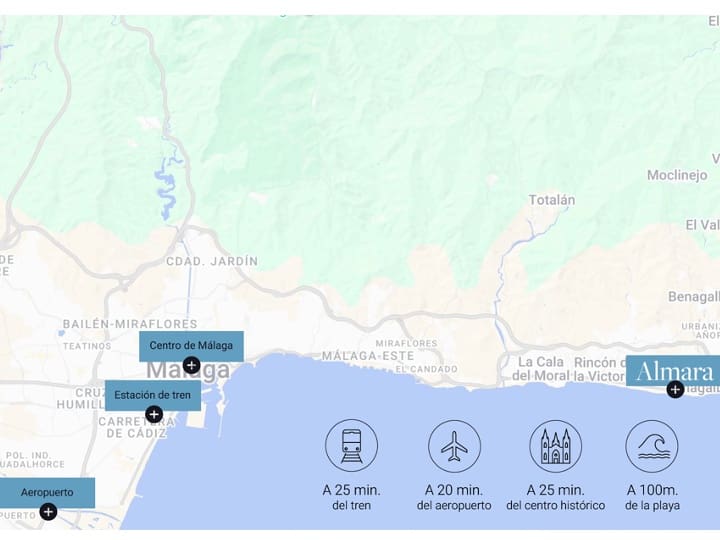The height and width of the screenshot is (540, 720).
Task: Expand the plus marker under Aeropuerto
Action: point(48,512)
